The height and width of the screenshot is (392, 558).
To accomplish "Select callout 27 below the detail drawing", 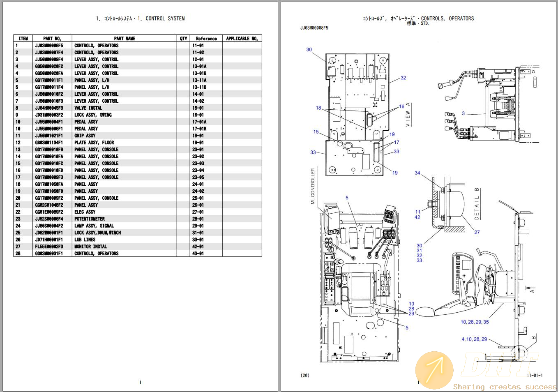I will point(477,233).
